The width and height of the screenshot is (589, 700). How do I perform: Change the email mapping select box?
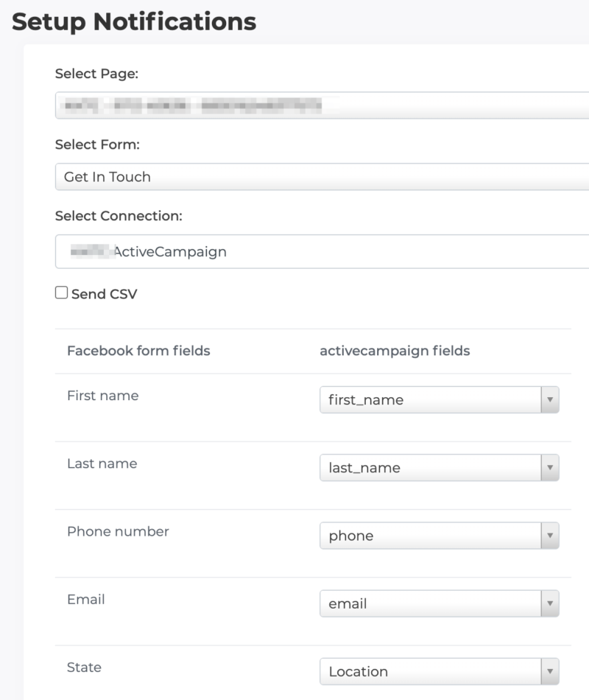431,603
